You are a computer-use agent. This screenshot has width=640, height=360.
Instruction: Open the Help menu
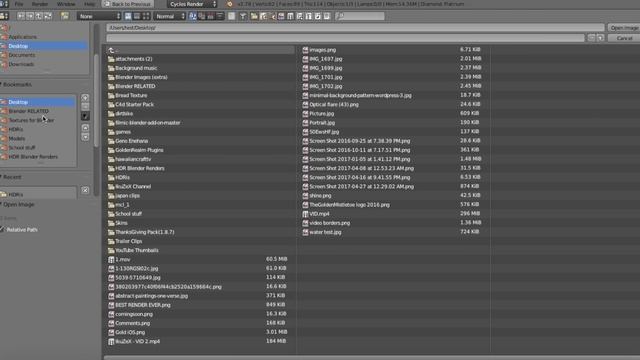89,4
